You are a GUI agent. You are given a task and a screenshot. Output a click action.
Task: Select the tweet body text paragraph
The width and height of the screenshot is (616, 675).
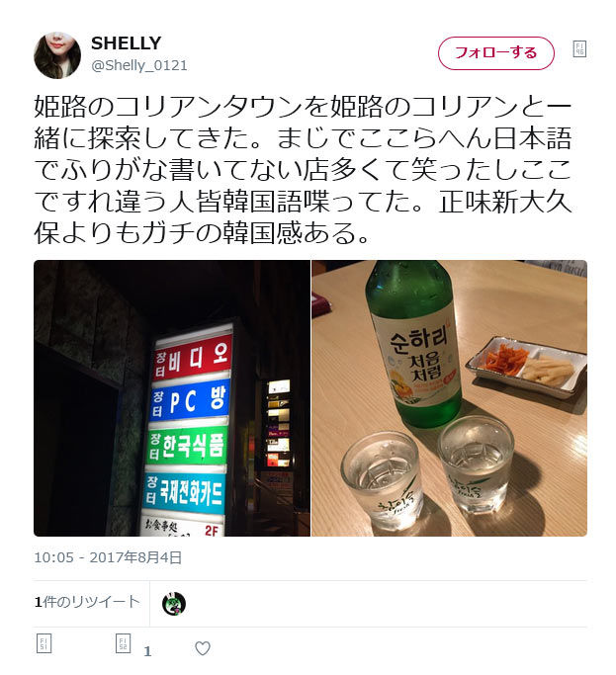click(x=303, y=170)
